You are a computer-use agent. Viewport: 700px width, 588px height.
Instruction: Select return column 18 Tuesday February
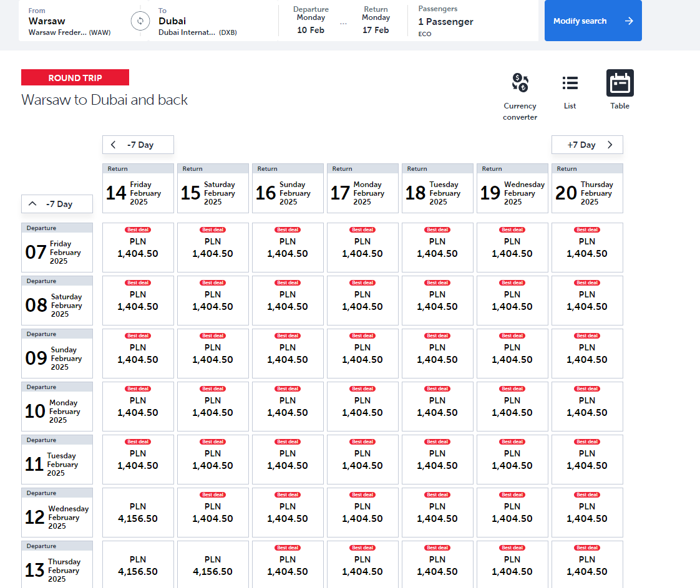coord(437,188)
